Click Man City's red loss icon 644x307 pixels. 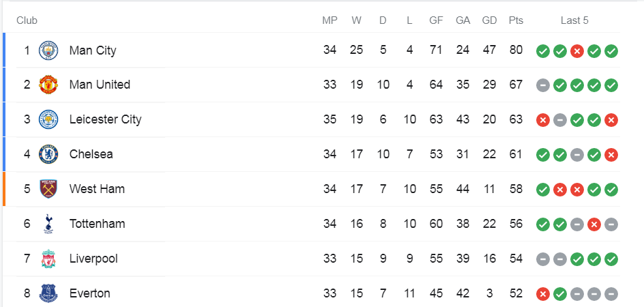(577, 50)
